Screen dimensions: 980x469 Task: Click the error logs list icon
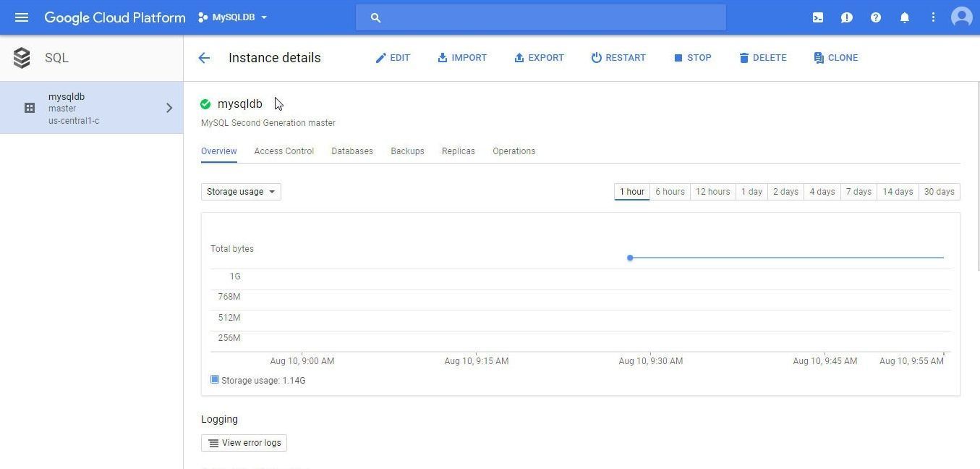pyautogui.click(x=213, y=443)
